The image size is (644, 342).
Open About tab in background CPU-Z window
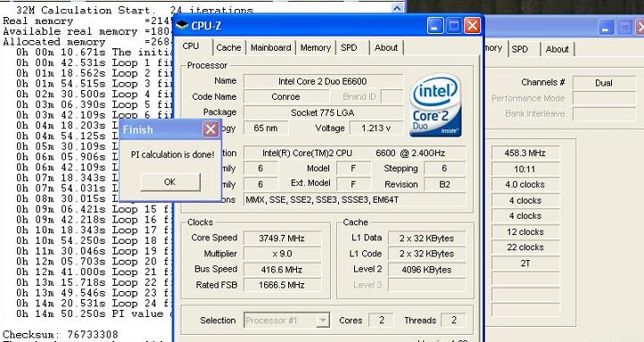click(557, 49)
